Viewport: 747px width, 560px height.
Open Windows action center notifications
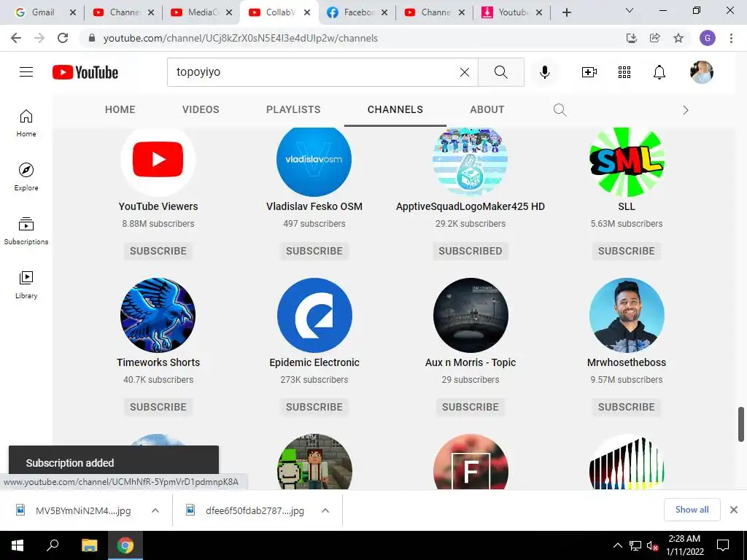(723, 545)
